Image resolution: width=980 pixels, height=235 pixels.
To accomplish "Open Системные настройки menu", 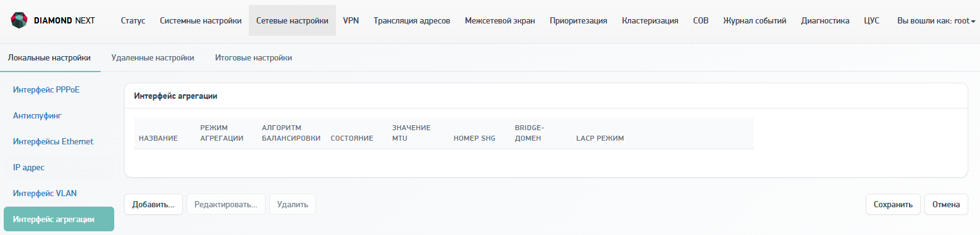I will pyautogui.click(x=201, y=20).
